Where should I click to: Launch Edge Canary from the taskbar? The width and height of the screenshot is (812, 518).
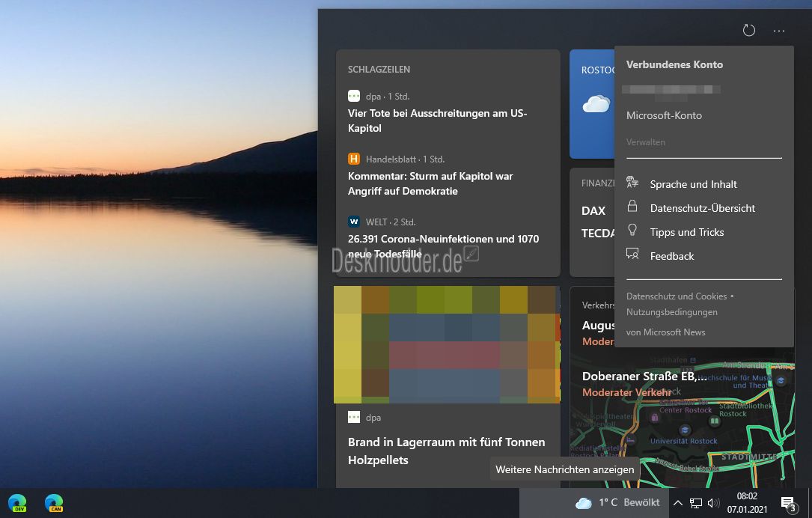coord(53,503)
